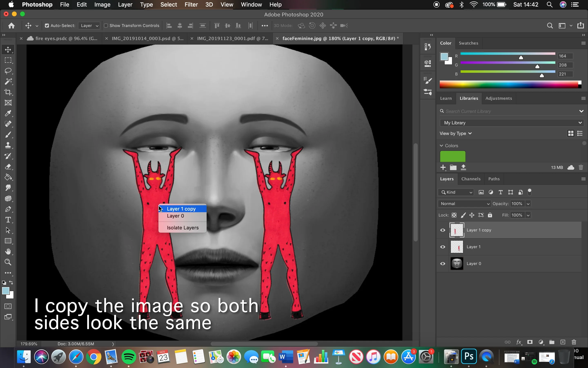Open the blend mode Normal dropdown
The height and width of the screenshot is (368, 588).
point(464,204)
